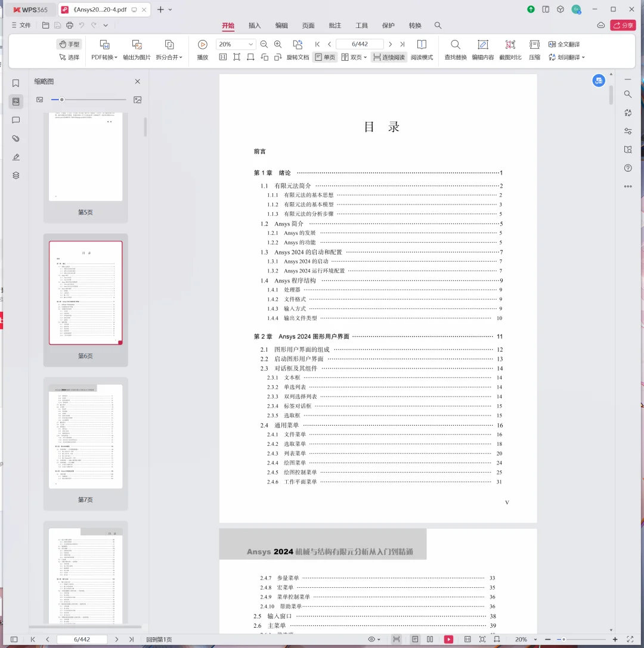Switch to the 插入 ribbon tab
644x648 pixels.
(255, 26)
